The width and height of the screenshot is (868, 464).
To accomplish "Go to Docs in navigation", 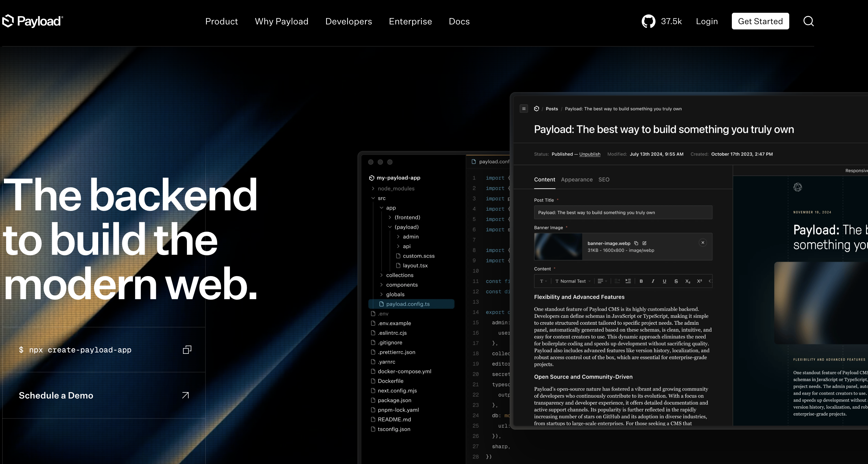I will 459,21.
